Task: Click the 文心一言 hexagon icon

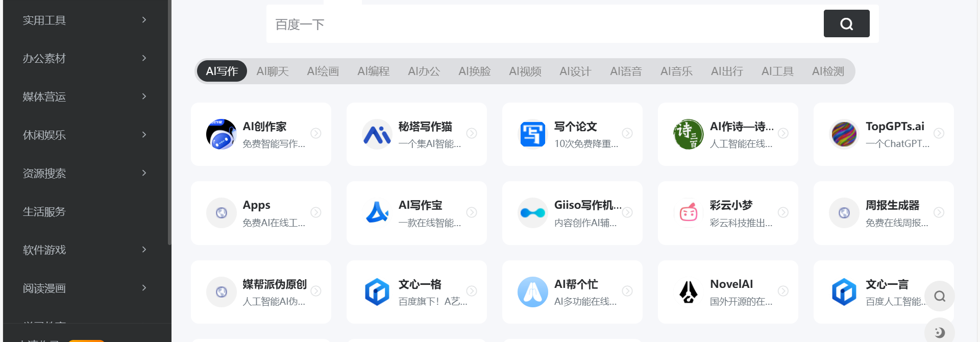Action: (x=844, y=292)
